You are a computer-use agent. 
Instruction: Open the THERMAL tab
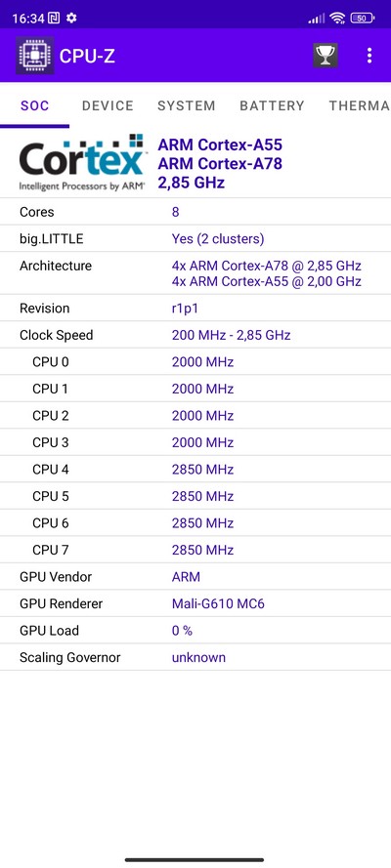pos(359,105)
